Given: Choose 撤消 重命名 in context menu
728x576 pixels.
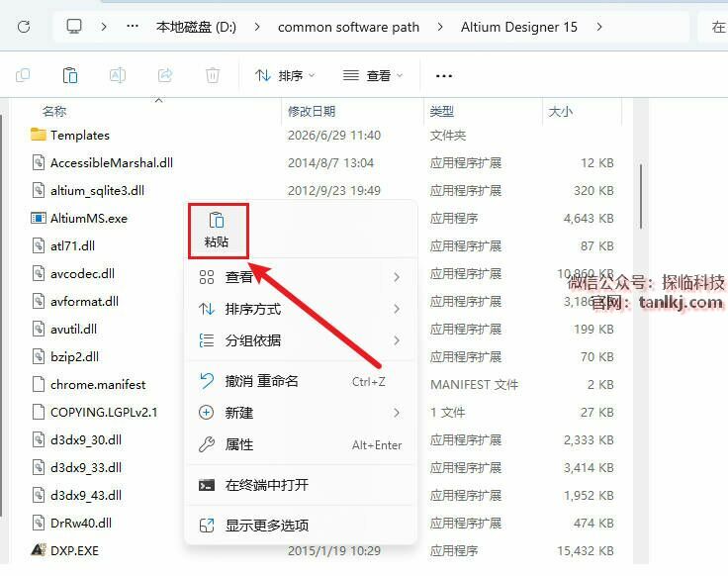Looking at the screenshot, I should coord(300,381).
